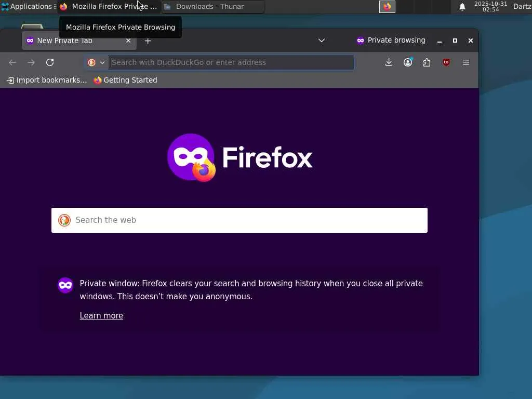Minimize the Firefox window
Viewport: 532px width, 399px height.
coord(440,41)
